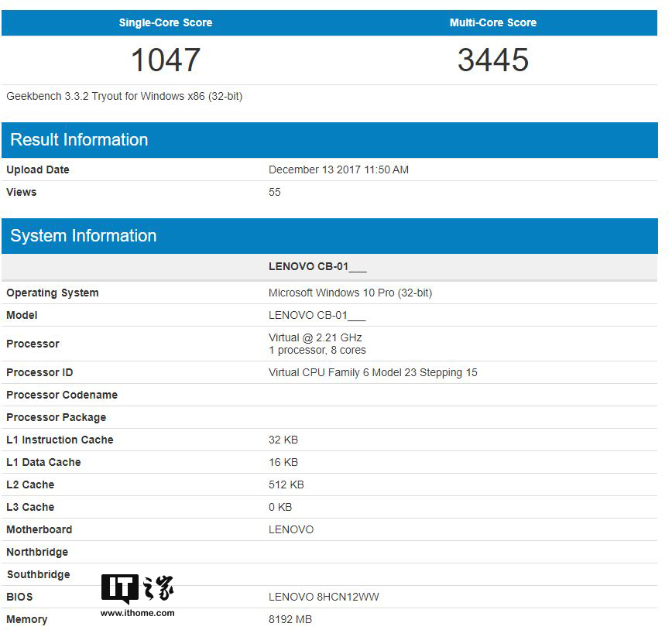
Task: Select the 32 KB cache value
Action: [283, 440]
